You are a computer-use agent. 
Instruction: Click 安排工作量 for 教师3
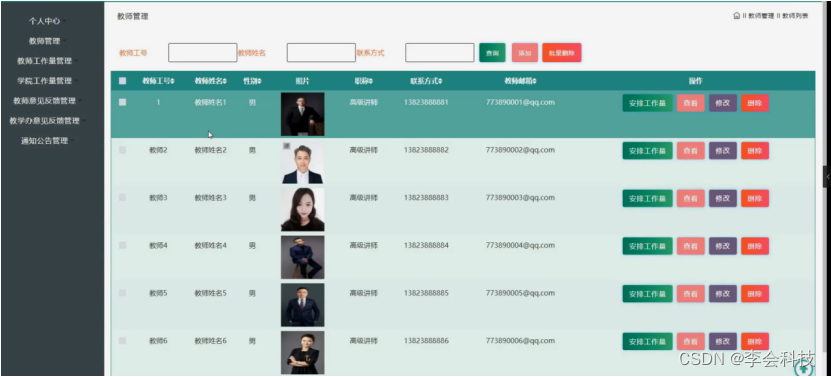coord(647,198)
